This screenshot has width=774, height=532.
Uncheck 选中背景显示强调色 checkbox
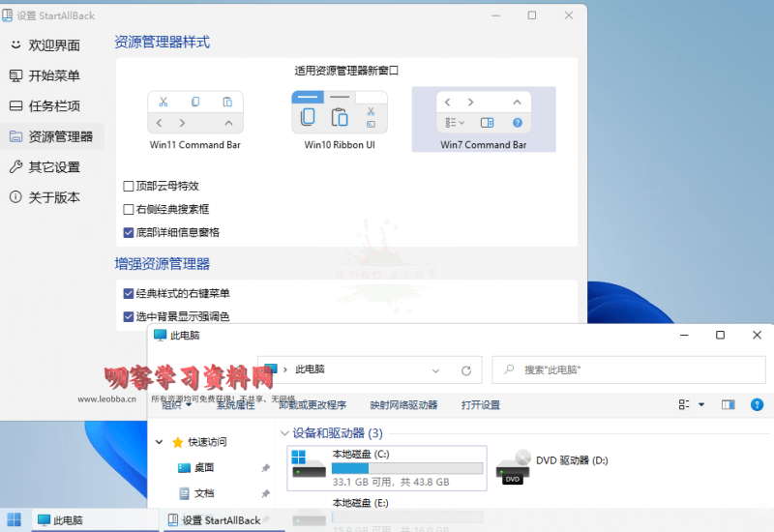click(129, 316)
